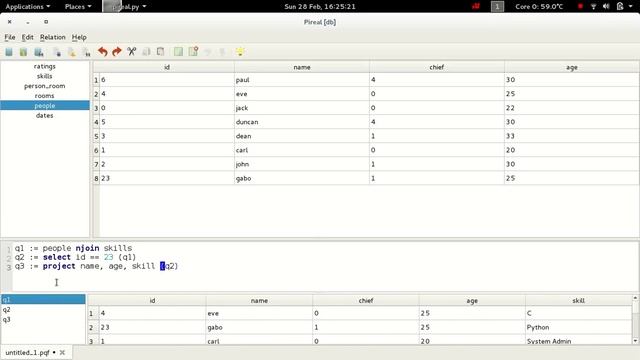Viewport: 640px width, 360px height.
Task: Click the cell containing john
Action: click(302, 164)
